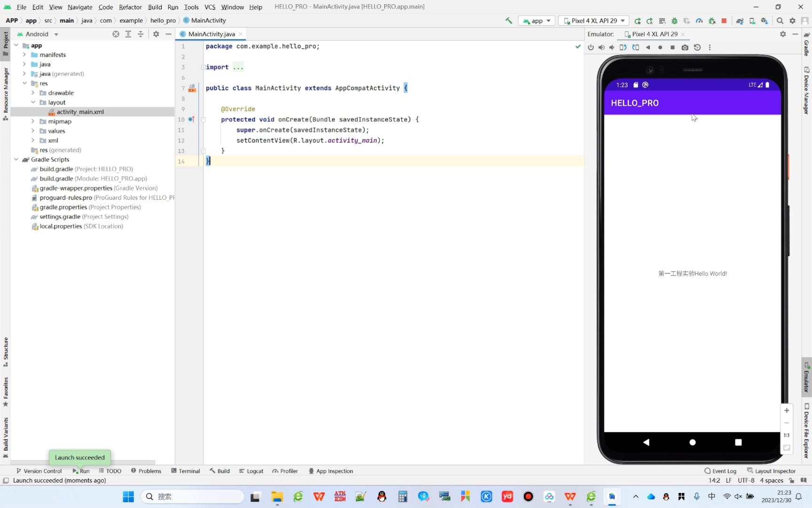Viewport: 812px width, 508px height.
Task: Power off the emulator
Action: [x=590, y=47]
